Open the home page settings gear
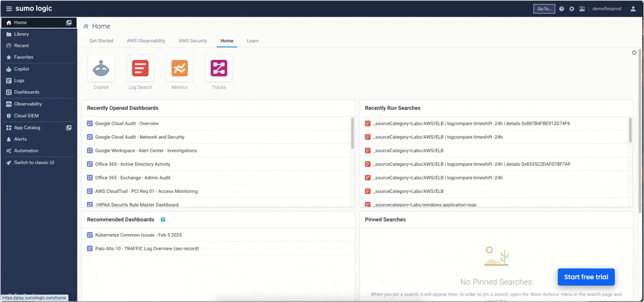 [634, 53]
